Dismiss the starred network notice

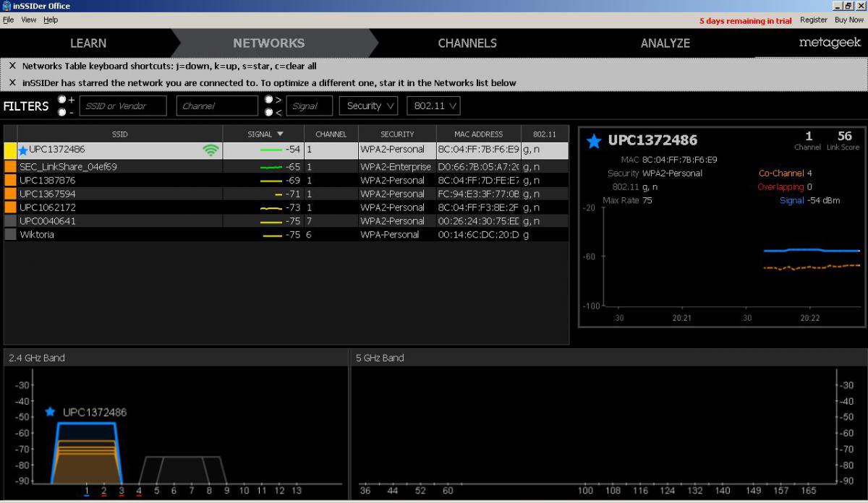pyautogui.click(x=12, y=82)
